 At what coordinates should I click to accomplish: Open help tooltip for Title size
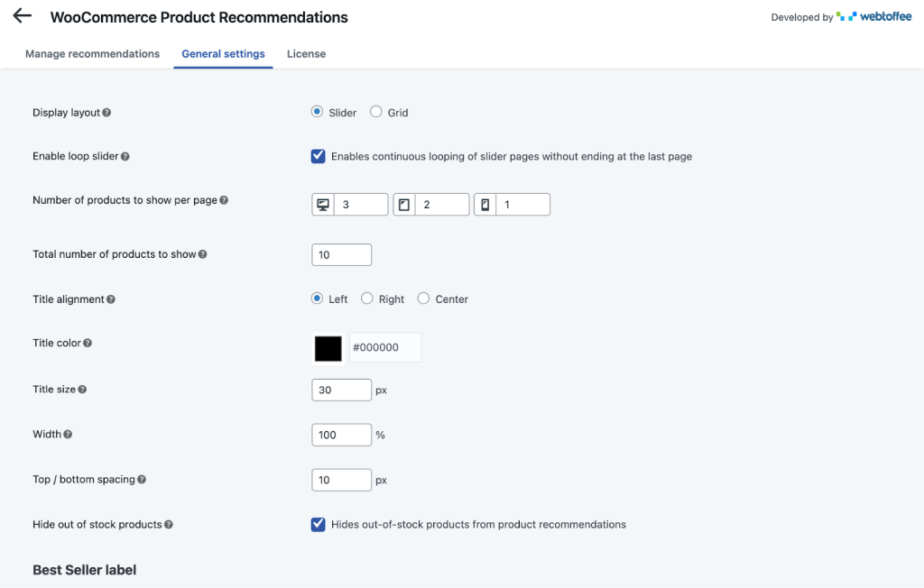(x=82, y=390)
